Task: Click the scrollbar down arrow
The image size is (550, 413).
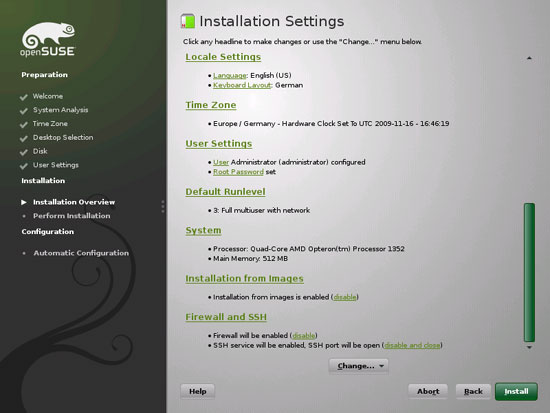Action: 529,347
